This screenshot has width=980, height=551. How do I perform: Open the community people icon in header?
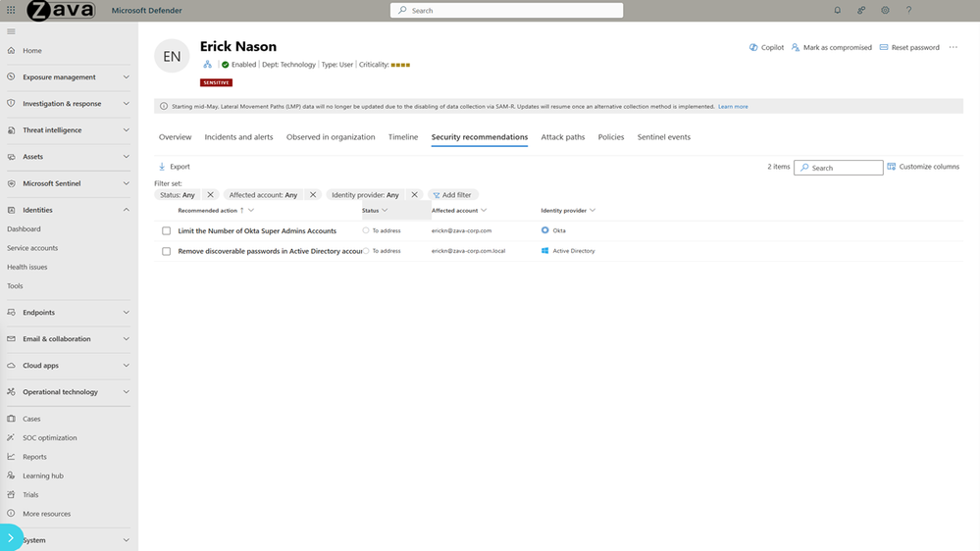click(x=861, y=10)
